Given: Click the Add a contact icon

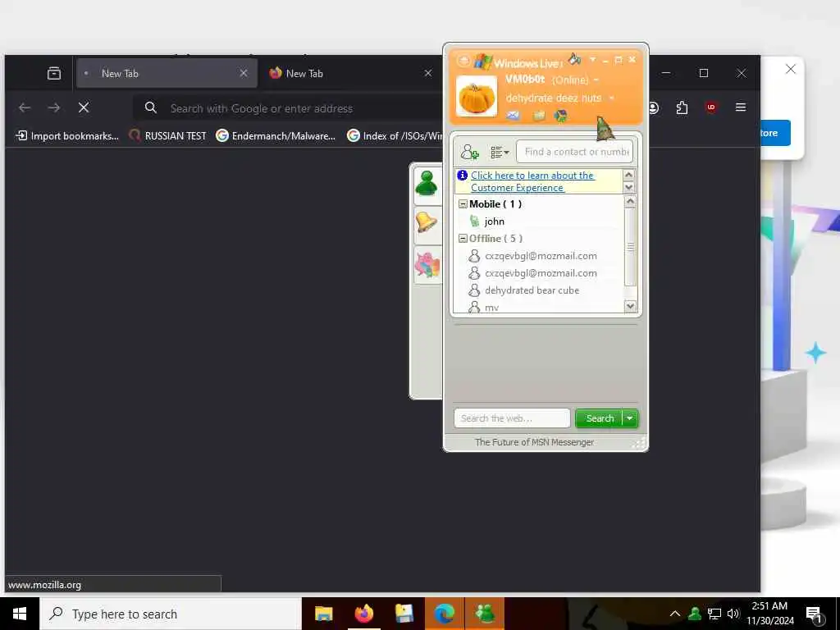Looking at the screenshot, I should (x=469, y=152).
